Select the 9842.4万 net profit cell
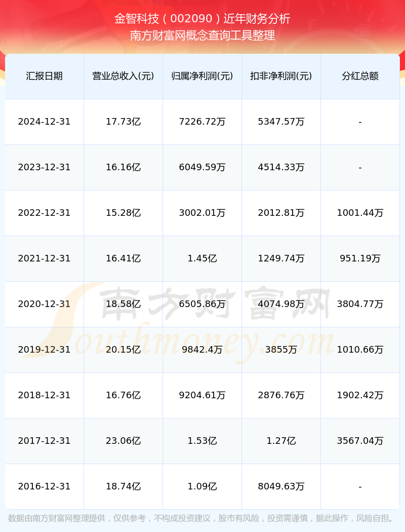Viewport: 405px width, 532px height. click(202, 350)
